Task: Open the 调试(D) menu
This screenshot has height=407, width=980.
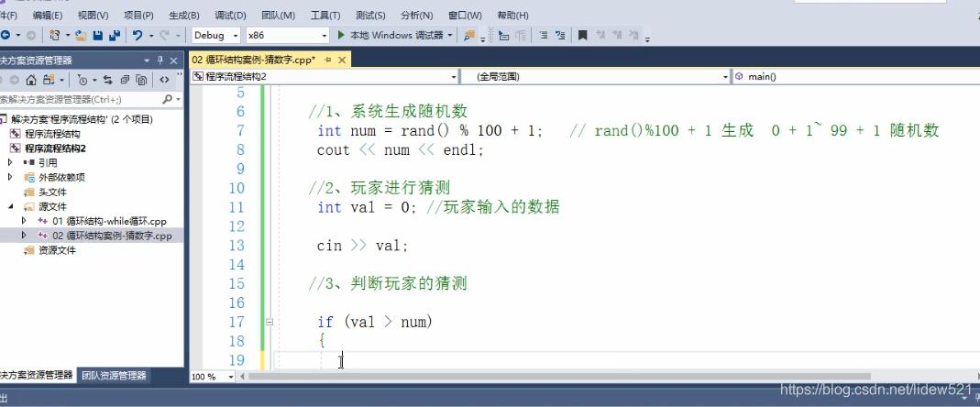Action: (231, 15)
